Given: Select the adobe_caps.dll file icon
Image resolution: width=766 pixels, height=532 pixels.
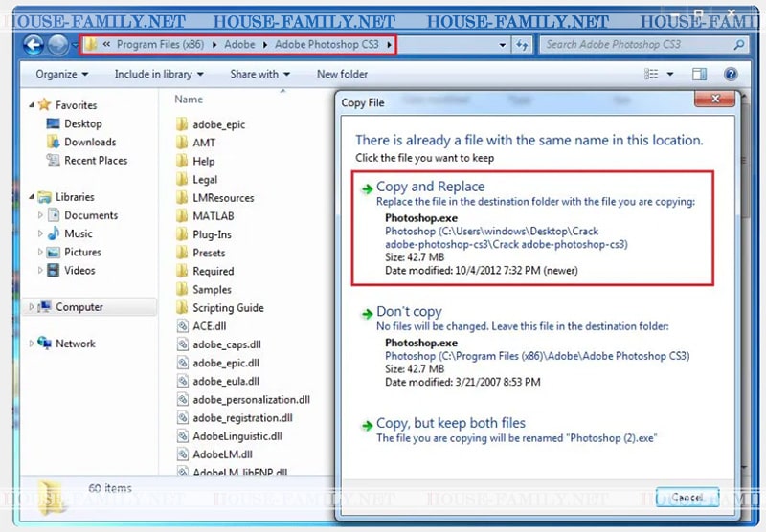Looking at the screenshot, I should pos(182,344).
